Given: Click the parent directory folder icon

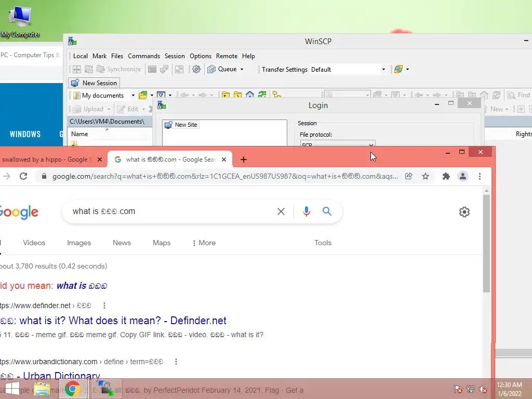Looking at the screenshot, I should (x=225, y=95).
